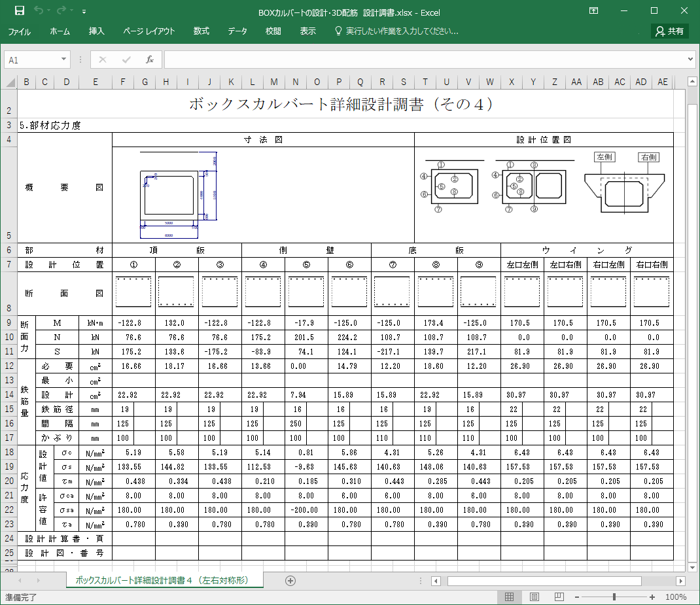Screen dimensions: 700x605
Task: Switch to the 挿入 ribbon tab
Action: tap(96, 31)
